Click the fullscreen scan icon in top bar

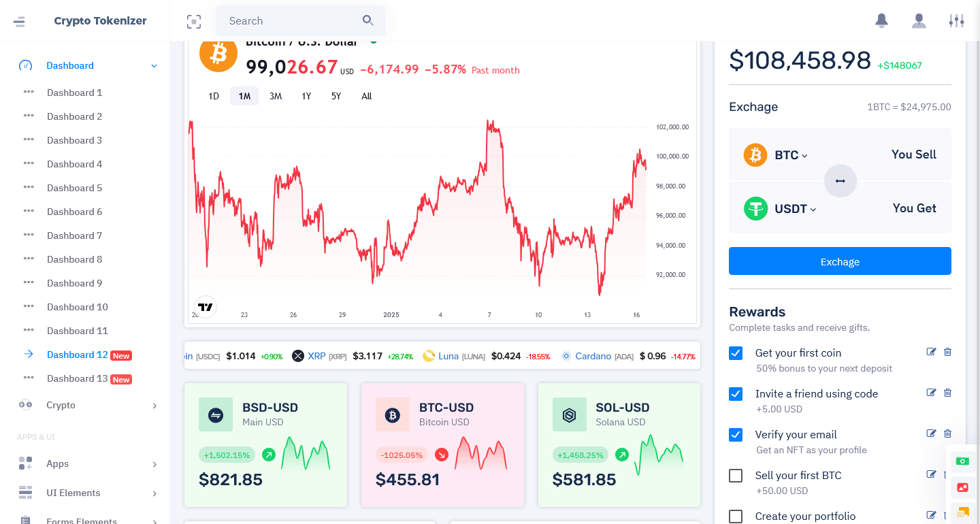click(194, 21)
